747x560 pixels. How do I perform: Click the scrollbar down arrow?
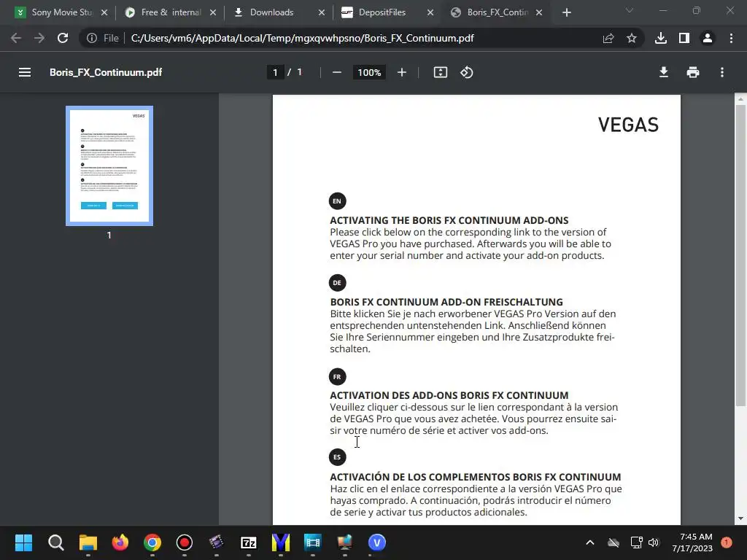[x=740, y=518]
